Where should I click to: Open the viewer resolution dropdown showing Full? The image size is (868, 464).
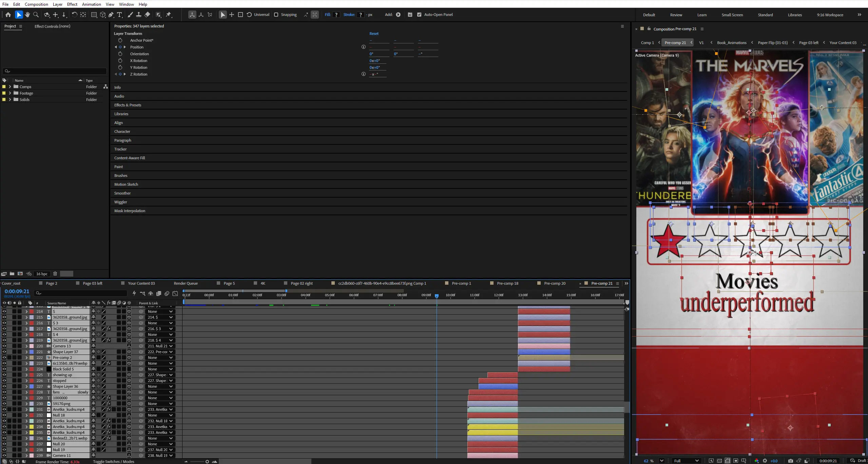coord(686,461)
